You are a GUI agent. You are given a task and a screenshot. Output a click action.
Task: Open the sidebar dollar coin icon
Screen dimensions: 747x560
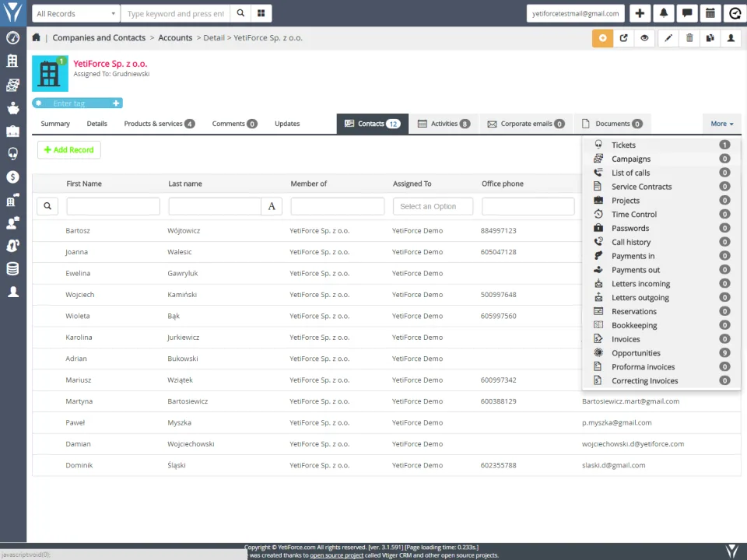tap(13, 177)
